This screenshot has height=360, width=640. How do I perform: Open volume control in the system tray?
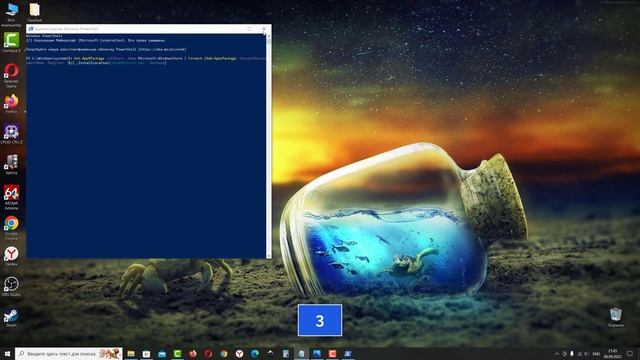click(x=587, y=354)
